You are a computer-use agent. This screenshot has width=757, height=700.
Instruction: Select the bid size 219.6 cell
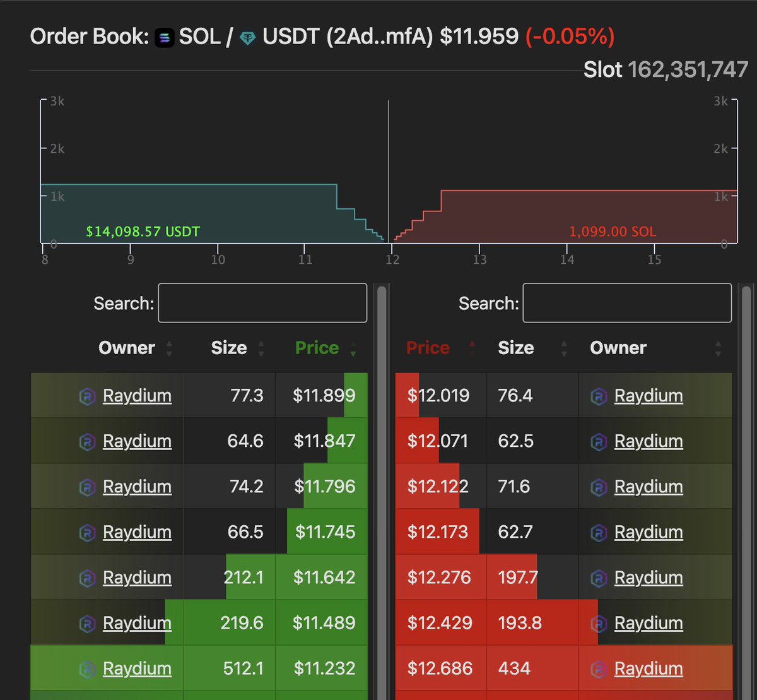(230, 623)
